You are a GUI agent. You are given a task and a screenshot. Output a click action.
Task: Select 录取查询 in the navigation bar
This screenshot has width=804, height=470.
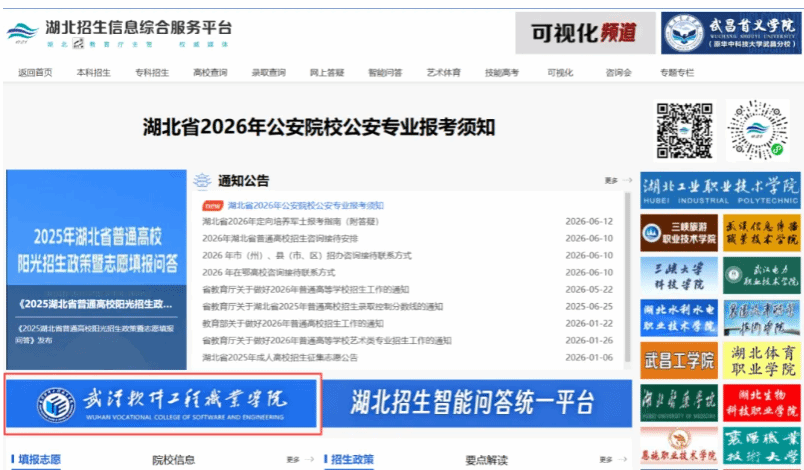click(269, 73)
